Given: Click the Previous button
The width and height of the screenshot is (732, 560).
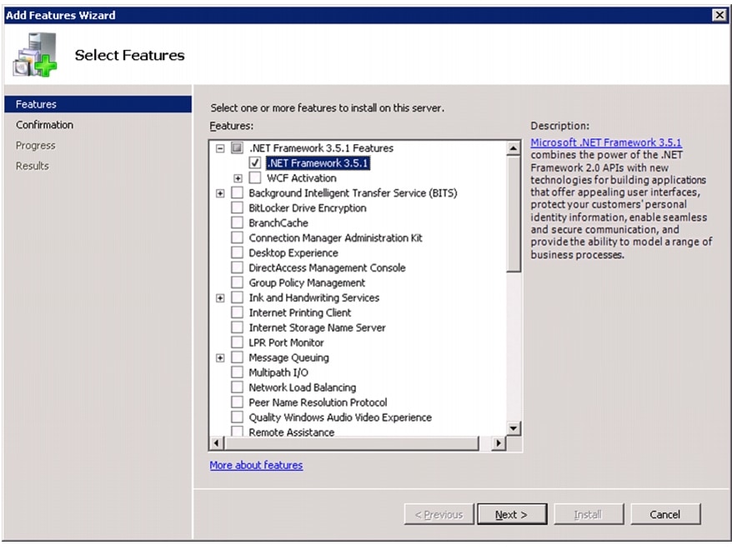Looking at the screenshot, I should pyautogui.click(x=439, y=514).
